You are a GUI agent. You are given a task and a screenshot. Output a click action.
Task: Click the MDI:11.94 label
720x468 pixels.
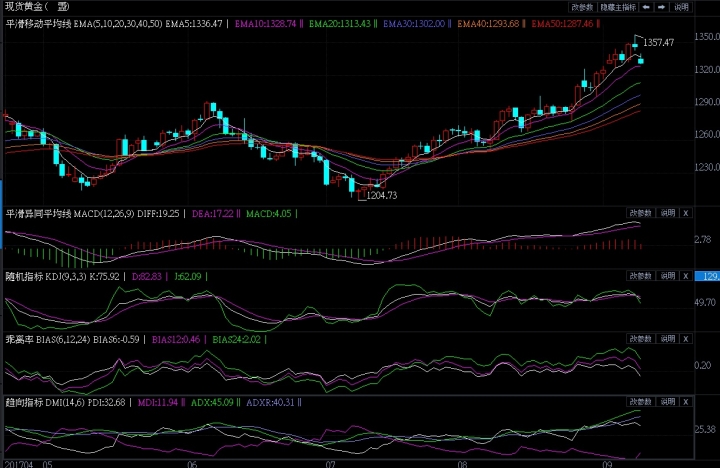click(158, 402)
